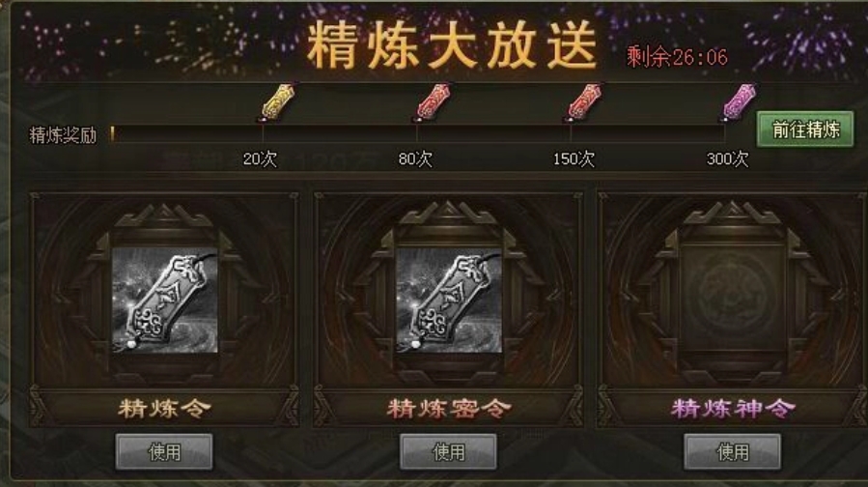
Task: Click the yellow token reward icon at 20次
Action: click(277, 102)
